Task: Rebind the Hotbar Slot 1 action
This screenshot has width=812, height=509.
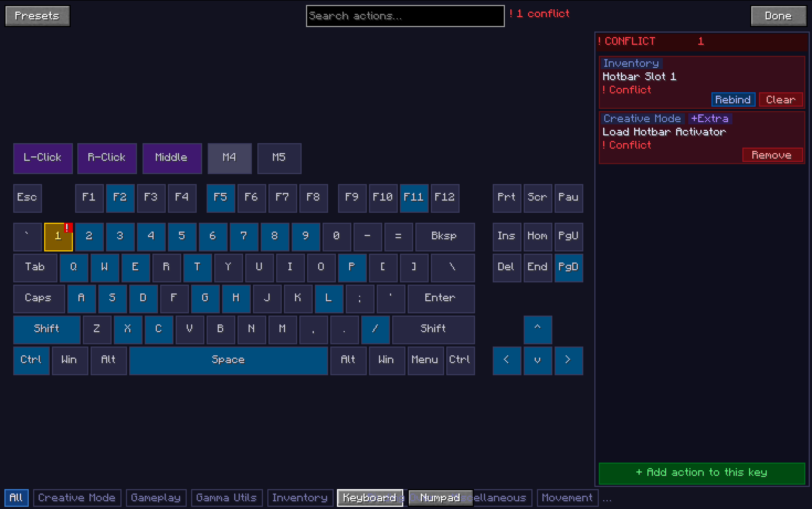Action: [x=733, y=100]
